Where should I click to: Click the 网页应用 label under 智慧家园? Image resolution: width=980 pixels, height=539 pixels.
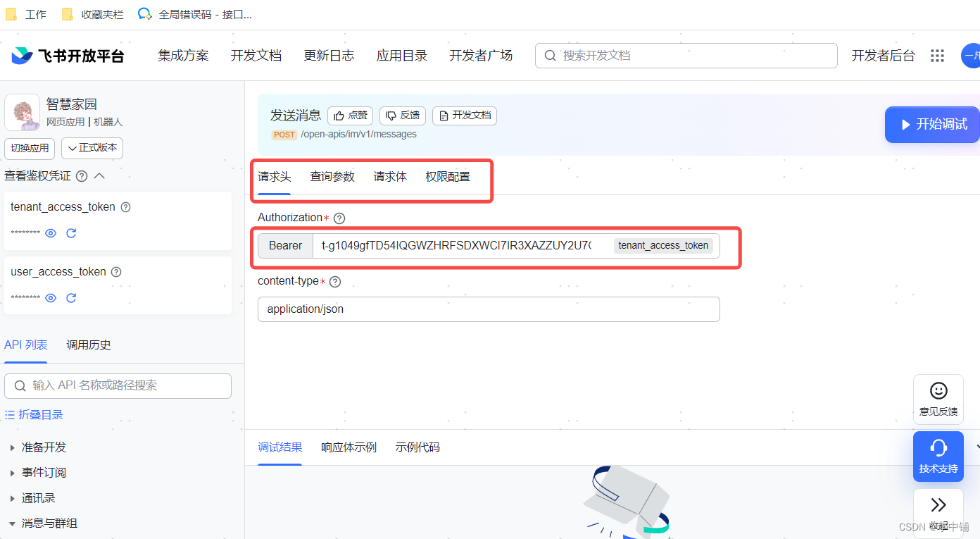[65, 123]
